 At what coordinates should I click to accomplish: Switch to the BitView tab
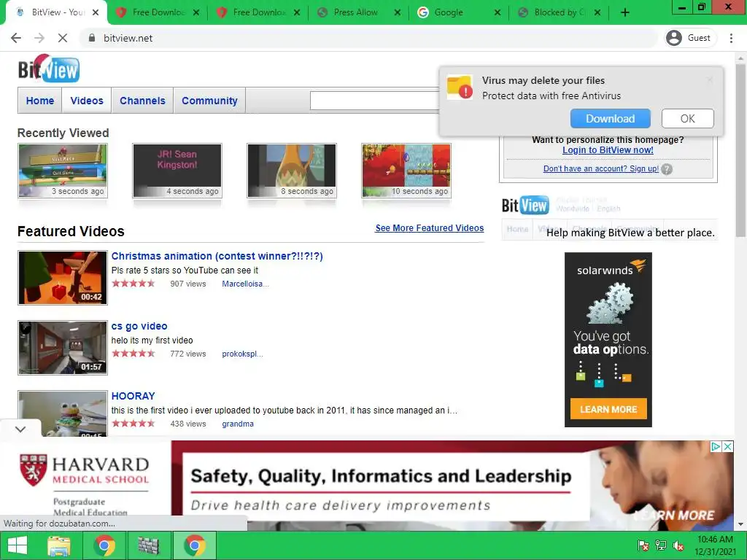[55, 13]
